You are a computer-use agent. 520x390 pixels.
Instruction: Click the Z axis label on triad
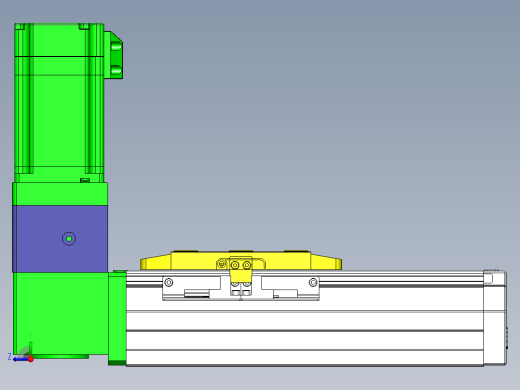[10, 357]
